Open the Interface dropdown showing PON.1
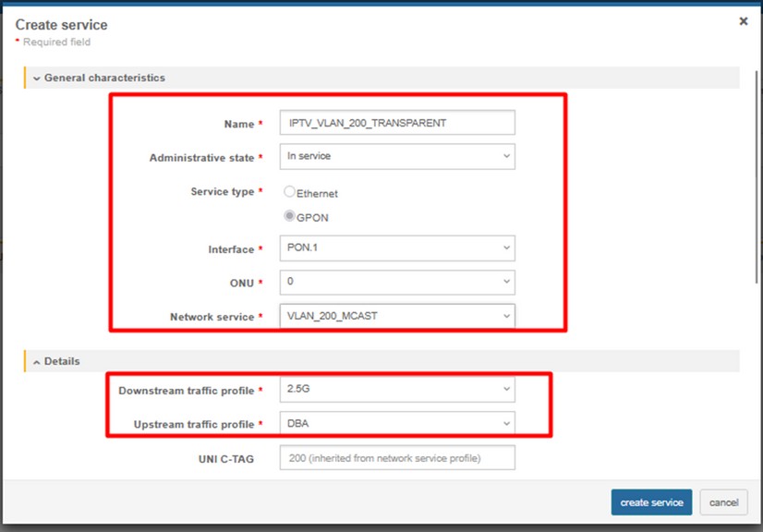This screenshot has width=763, height=532. (397, 248)
